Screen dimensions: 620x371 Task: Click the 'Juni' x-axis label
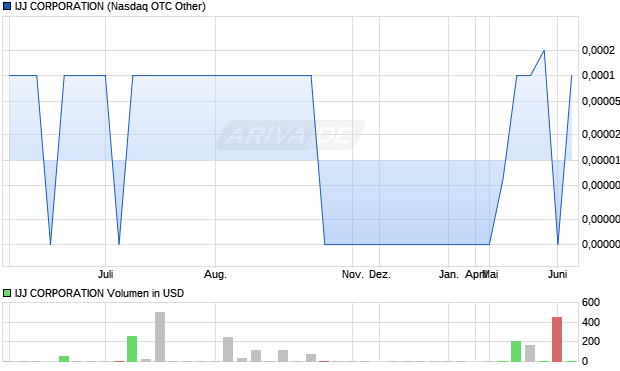(558, 274)
